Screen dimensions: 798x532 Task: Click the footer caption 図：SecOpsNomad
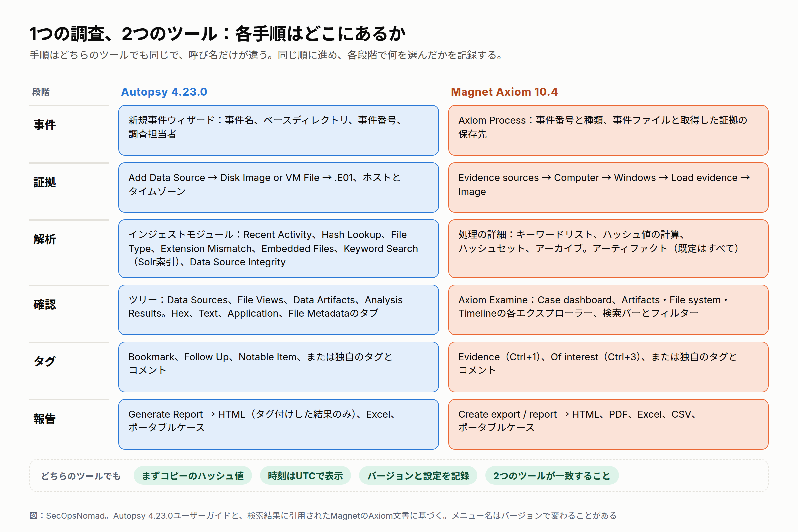(x=323, y=516)
